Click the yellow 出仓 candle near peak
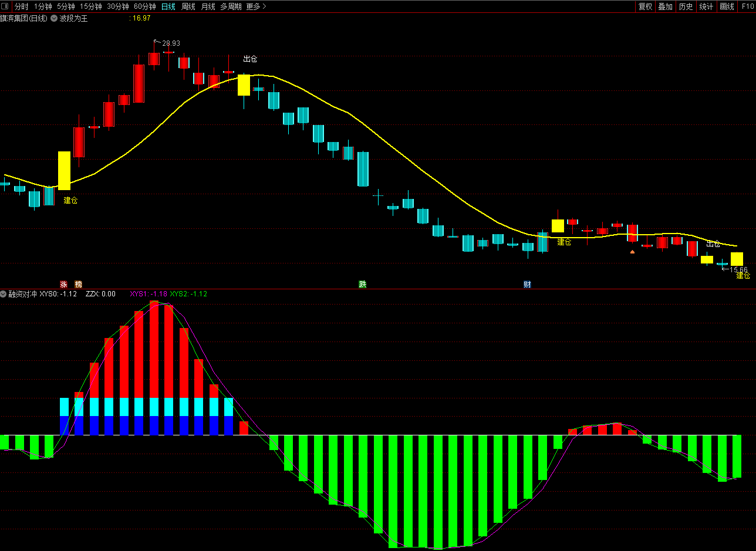 coord(244,85)
